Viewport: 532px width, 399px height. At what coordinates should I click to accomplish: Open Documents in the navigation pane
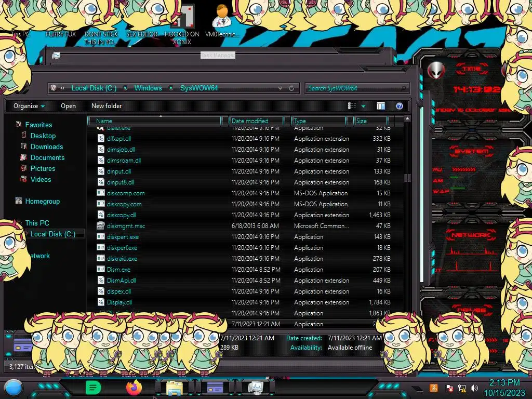click(x=47, y=157)
